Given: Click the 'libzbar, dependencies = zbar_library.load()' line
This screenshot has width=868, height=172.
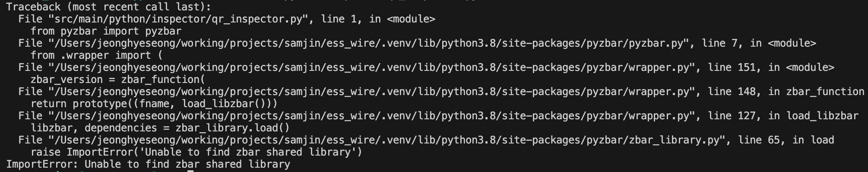Looking at the screenshot, I should 160,128.
